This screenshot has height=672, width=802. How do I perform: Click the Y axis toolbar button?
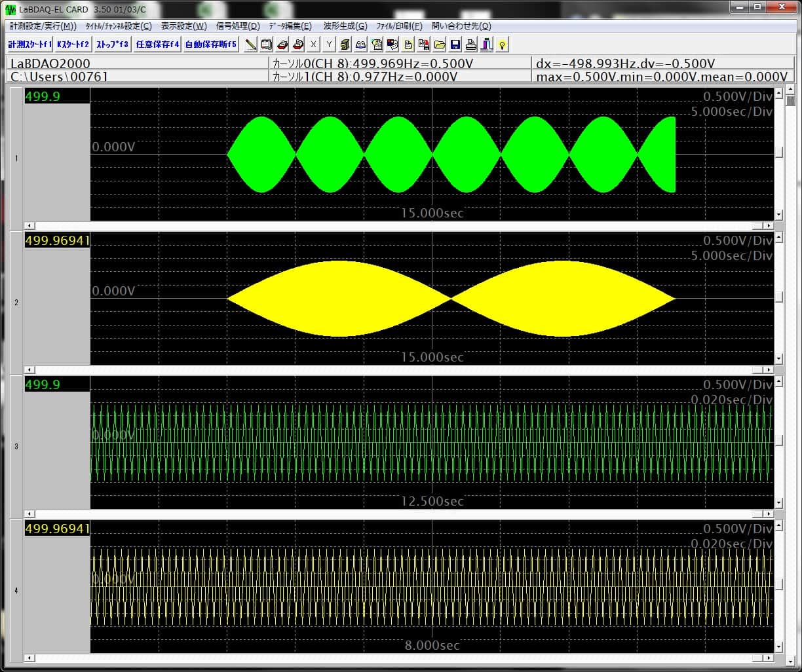point(329,45)
